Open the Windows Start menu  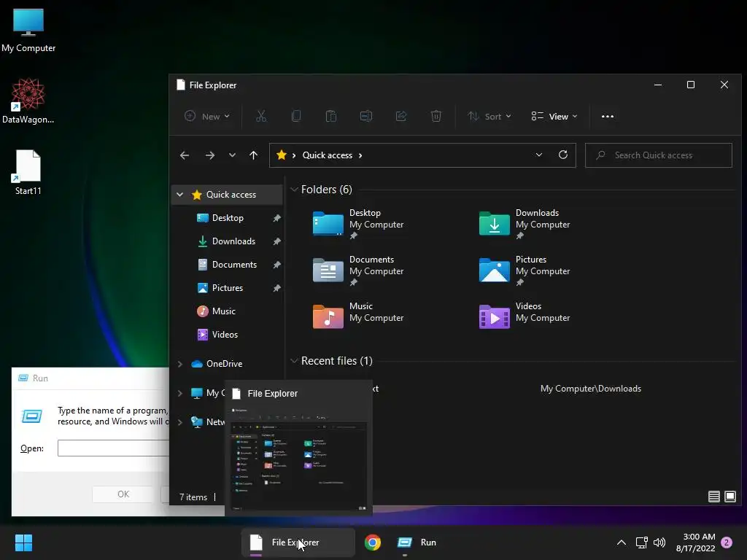[23, 542]
